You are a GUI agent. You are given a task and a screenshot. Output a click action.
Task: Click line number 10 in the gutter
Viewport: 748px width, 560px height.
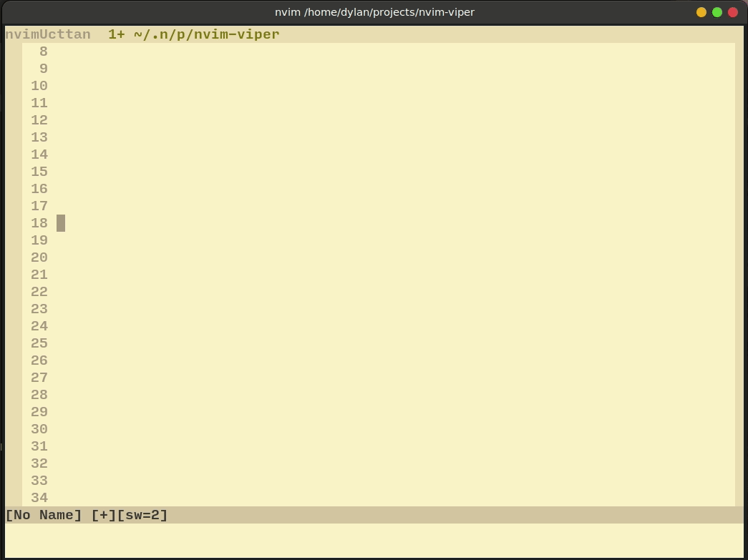point(39,86)
